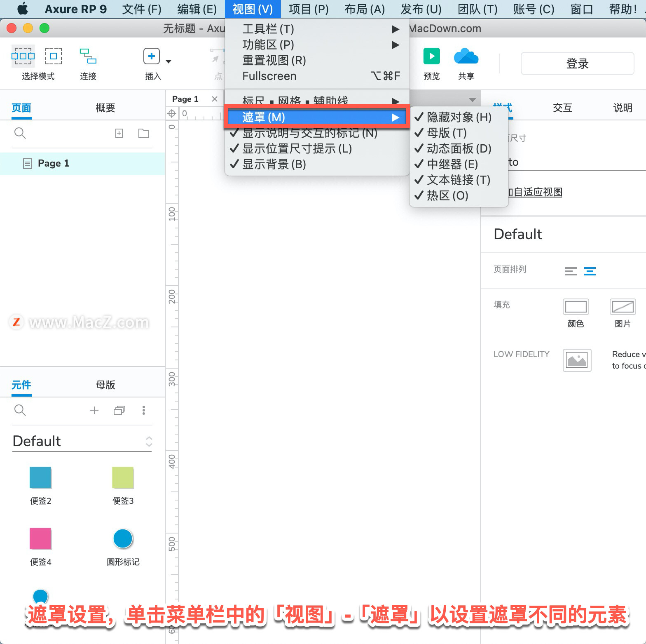Open the 团队 (T) menu
Screen dimensions: 646x644
[x=477, y=9]
